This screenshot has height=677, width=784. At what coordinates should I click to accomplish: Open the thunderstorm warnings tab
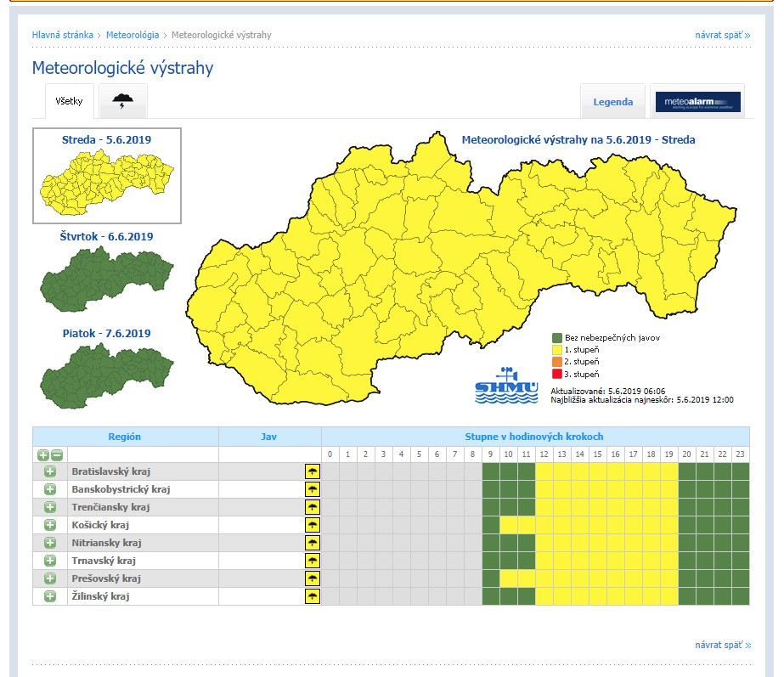click(x=123, y=102)
